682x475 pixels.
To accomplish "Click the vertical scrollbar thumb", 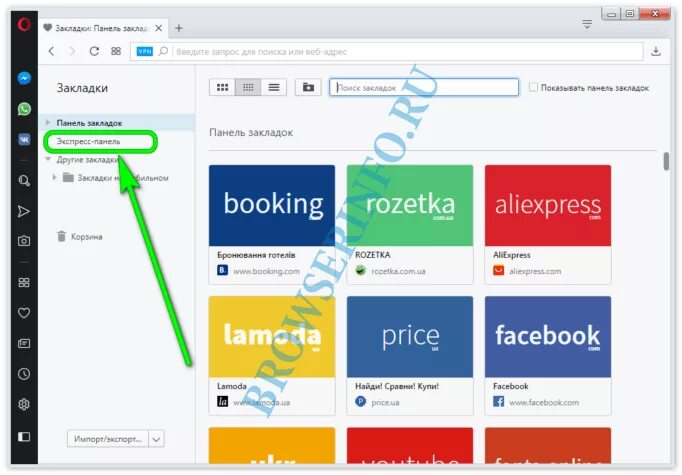I will pyautogui.click(x=666, y=161).
